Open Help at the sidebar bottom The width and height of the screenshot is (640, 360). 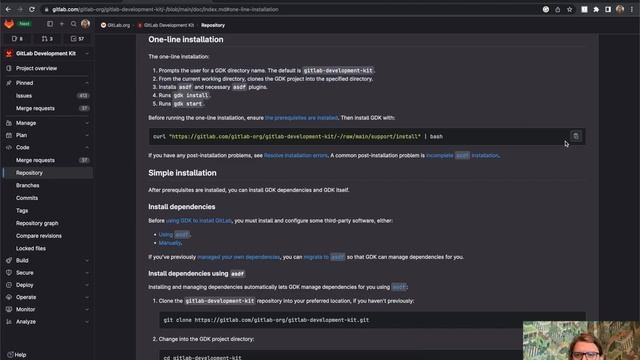click(17, 355)
